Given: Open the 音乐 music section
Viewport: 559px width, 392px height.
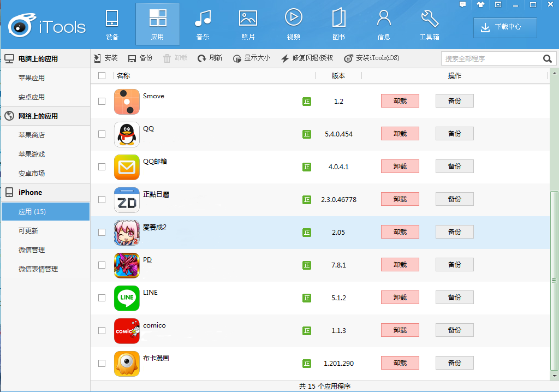Looking at the screenshot, I should 203,24.
